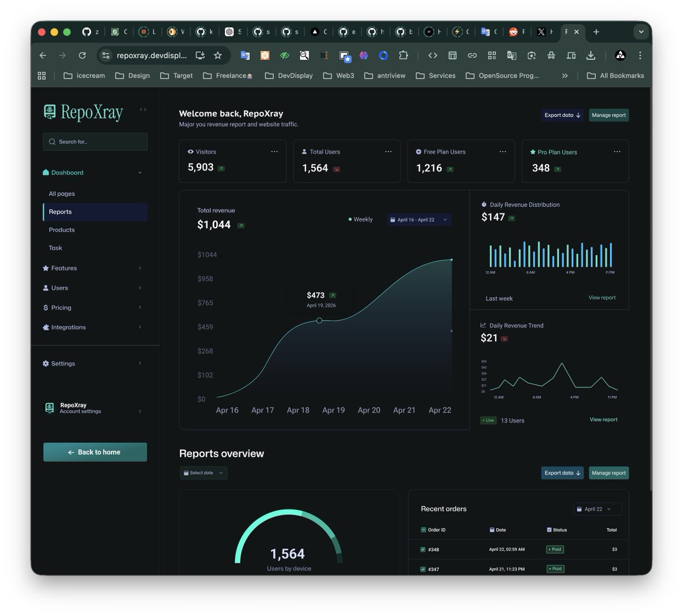Reload the page in browser
The image size is (683, 616).
tap(82, 55)
